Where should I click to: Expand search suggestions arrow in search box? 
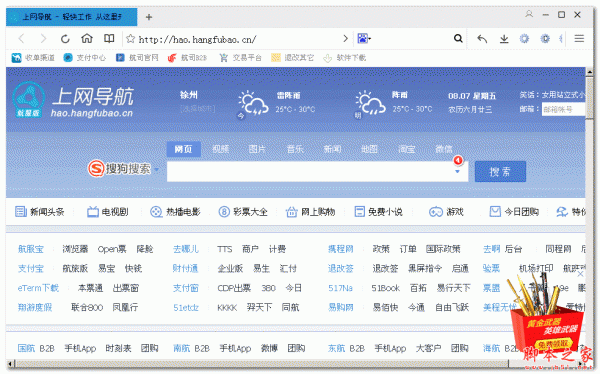[x=457, y=171]
